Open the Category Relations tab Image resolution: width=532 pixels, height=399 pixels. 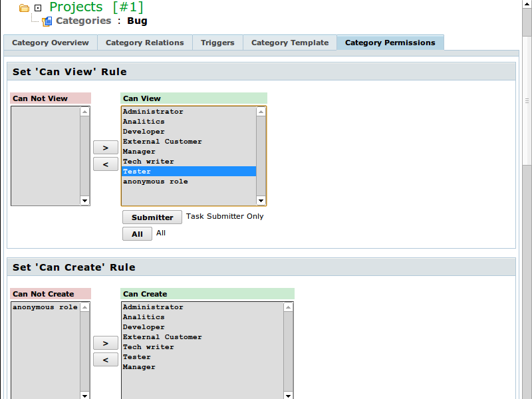coord(144,43)
